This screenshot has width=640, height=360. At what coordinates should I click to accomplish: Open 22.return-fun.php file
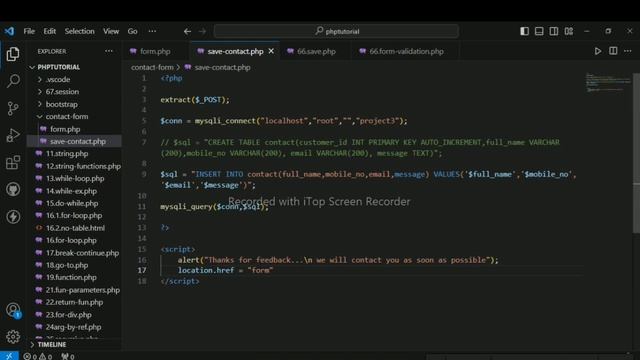pos(74,302)
